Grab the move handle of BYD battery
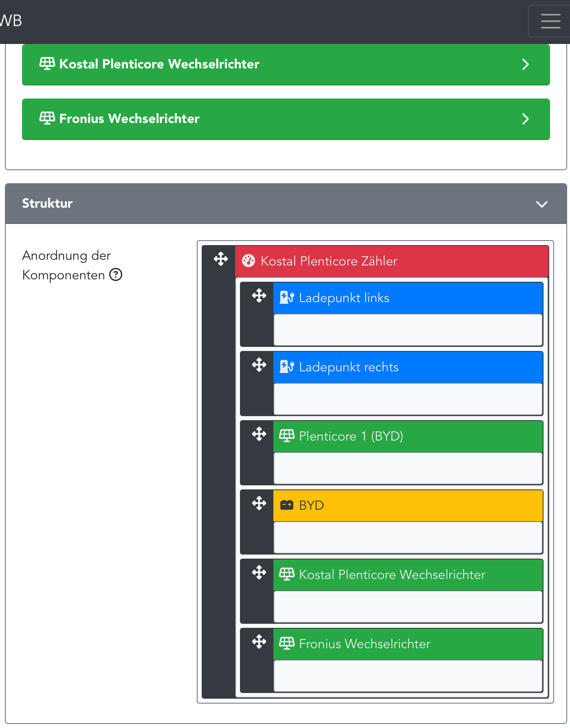This screenshot has height=728, width=570. point(259,503)
